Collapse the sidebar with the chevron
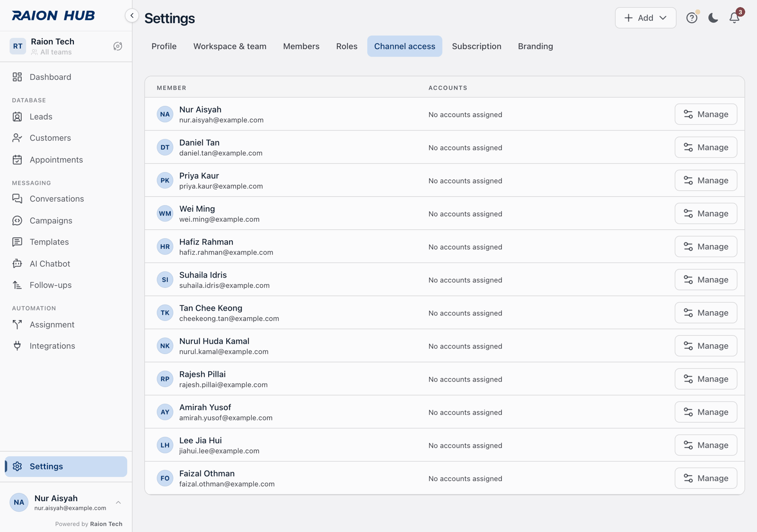The image size is (757, 532). click(132, 16)
